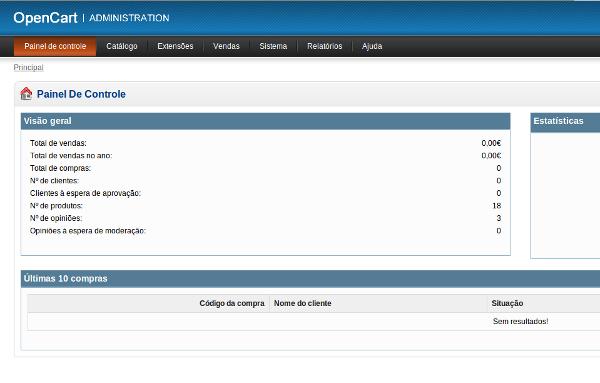Click the Total de vendas label
600x383 pixels.
[58, 143]
